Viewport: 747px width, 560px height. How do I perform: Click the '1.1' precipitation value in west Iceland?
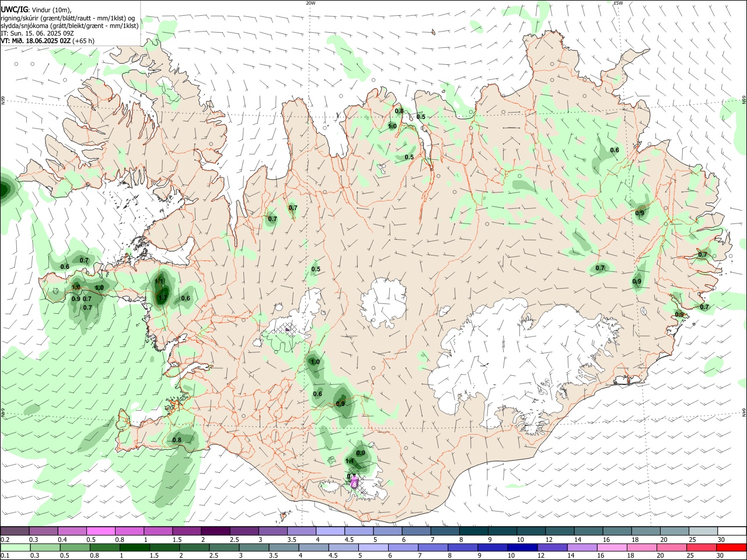point(159,281)
